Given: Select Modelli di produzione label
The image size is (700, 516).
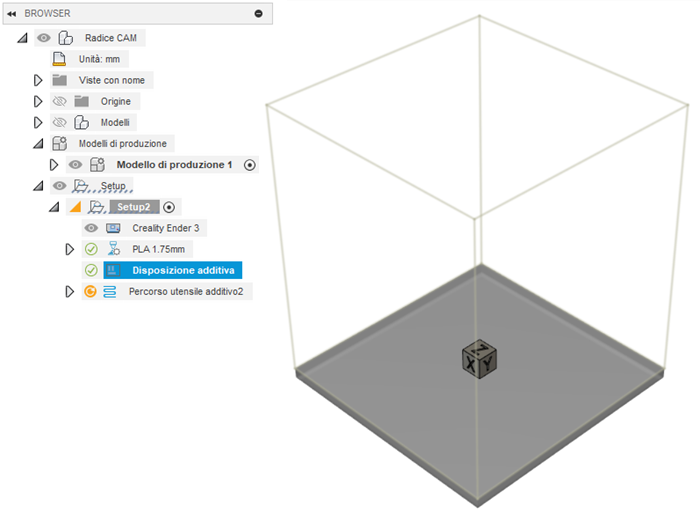Looking at the screenshot, I should 123,144.
